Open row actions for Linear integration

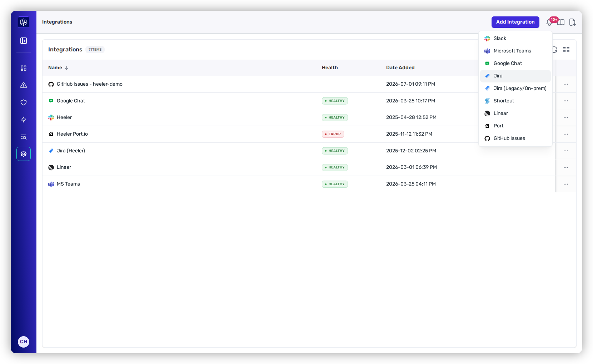[x=566, y=167]
